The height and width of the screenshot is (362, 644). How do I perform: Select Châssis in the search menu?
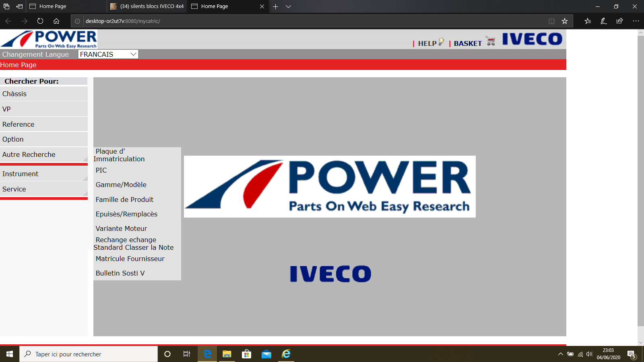[x=14, y=94]
